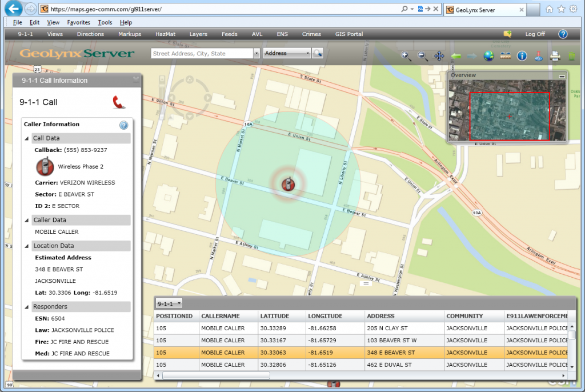
Task: Open the ruler measure tool
Action: pos(506,55)
